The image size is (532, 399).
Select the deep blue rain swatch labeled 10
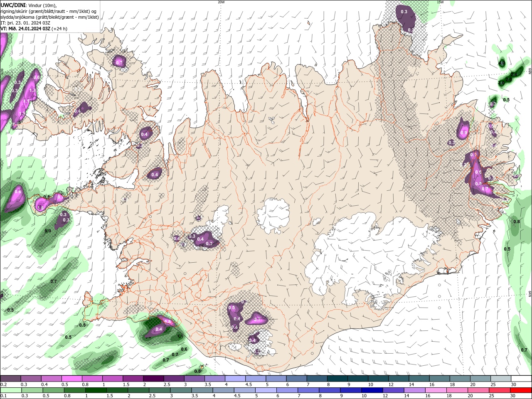point(372,390)
